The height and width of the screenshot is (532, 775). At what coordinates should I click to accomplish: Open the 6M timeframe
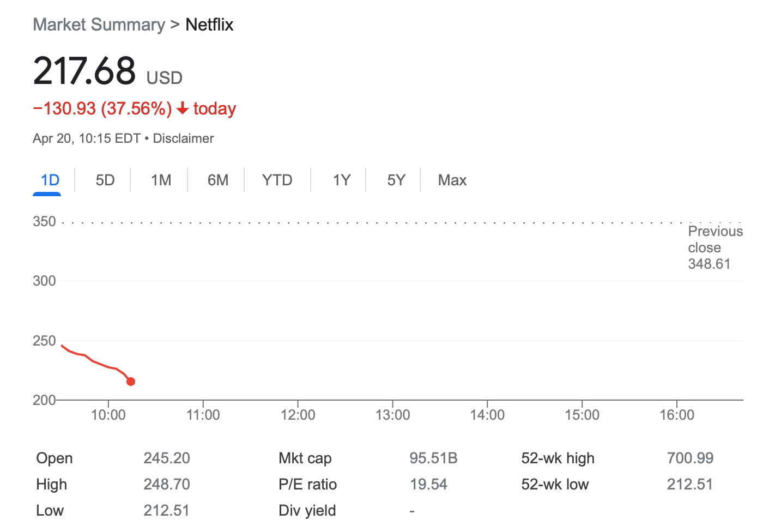[217, 180]
